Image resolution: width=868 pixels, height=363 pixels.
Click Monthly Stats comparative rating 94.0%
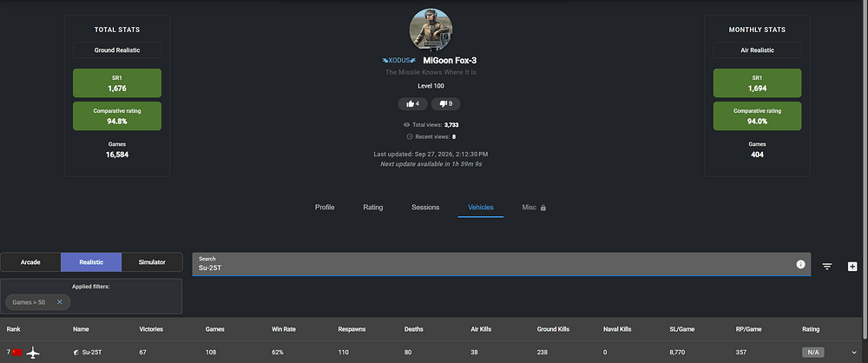[x=757, y=115]
